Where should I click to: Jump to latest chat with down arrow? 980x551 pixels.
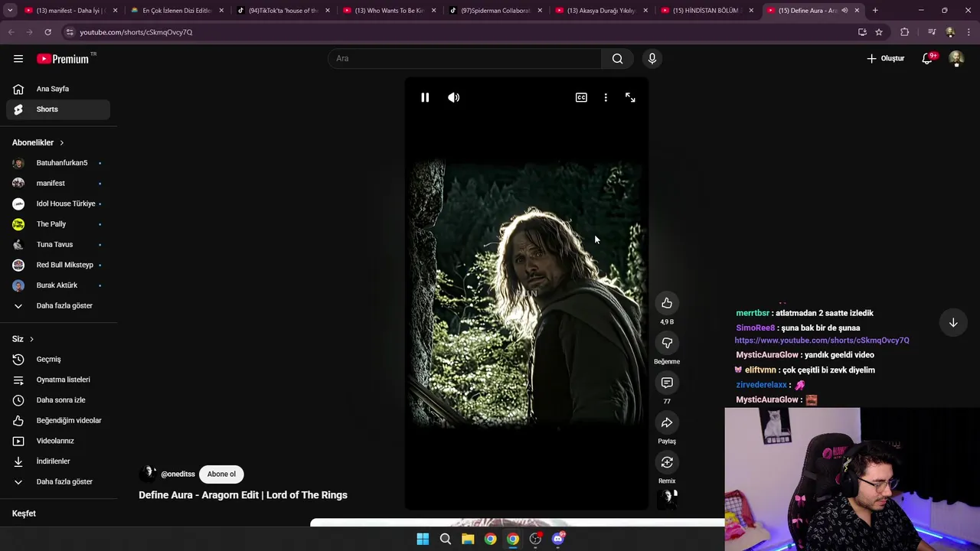pyautogui.click(x=953, y=323)
